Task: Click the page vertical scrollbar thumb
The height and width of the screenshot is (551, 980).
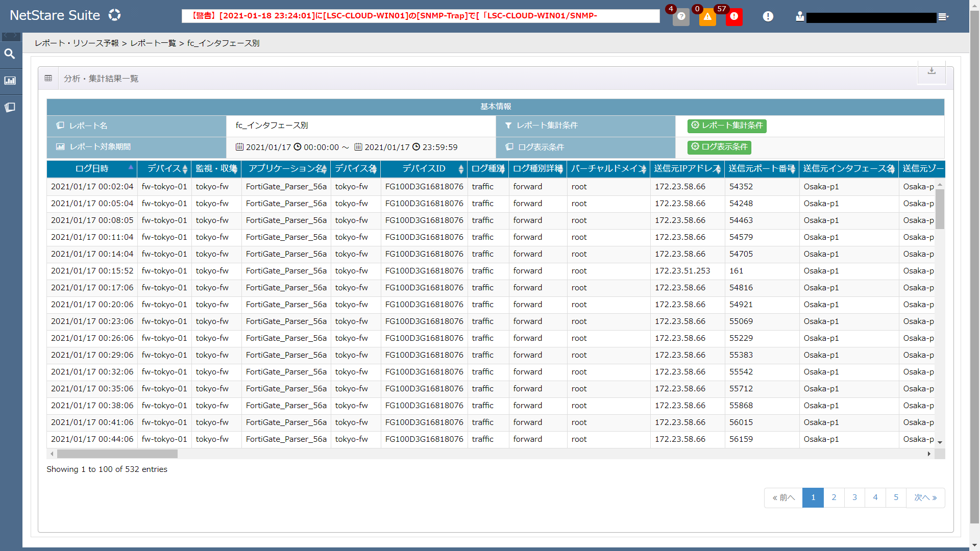Action: point(974,268)
